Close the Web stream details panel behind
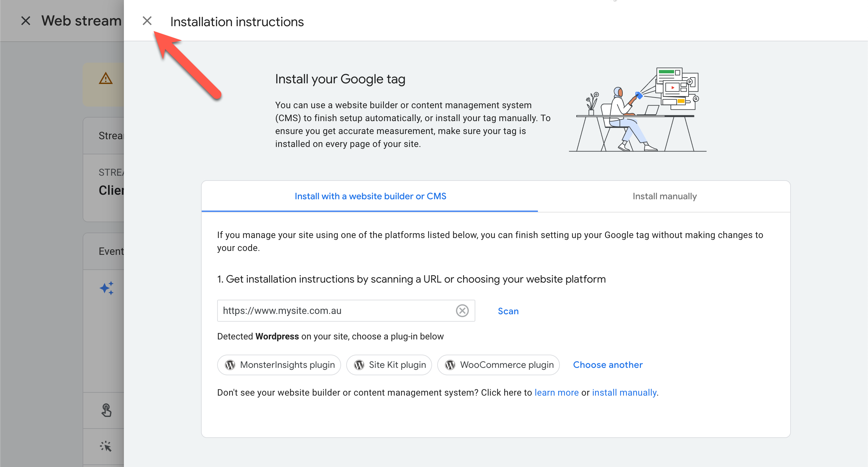 tap(25, 21)
